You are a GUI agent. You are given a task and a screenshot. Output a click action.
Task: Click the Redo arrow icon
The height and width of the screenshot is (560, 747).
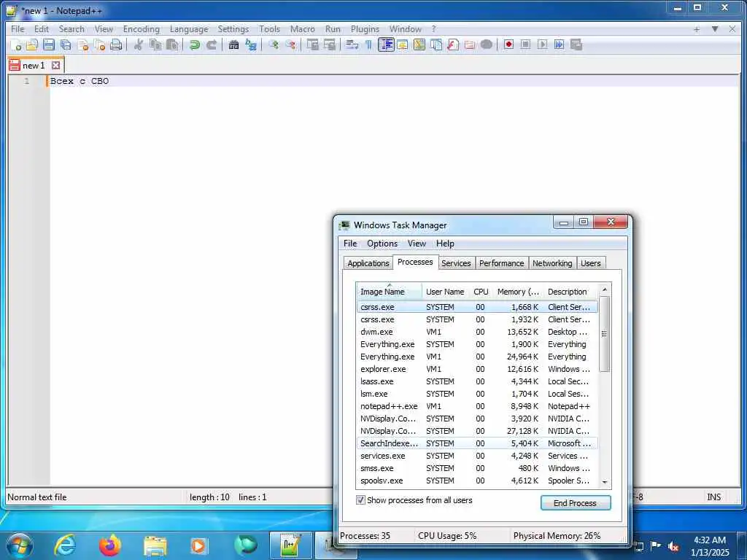point(212,44)
